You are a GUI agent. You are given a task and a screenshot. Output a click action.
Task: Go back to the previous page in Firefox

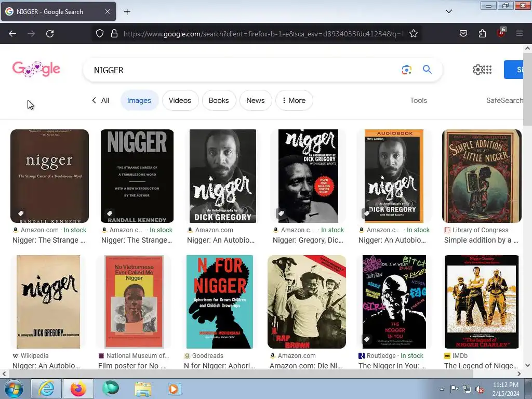tap(12, 34)
